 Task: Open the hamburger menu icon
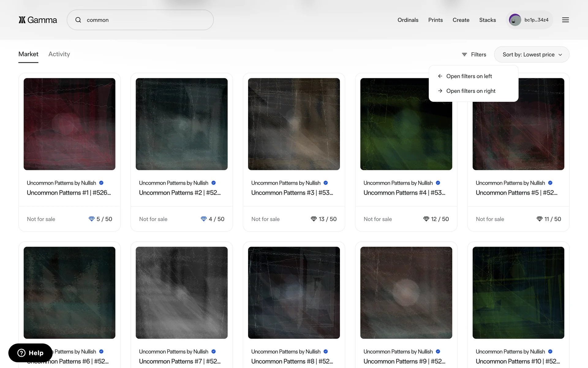(565, 20)
